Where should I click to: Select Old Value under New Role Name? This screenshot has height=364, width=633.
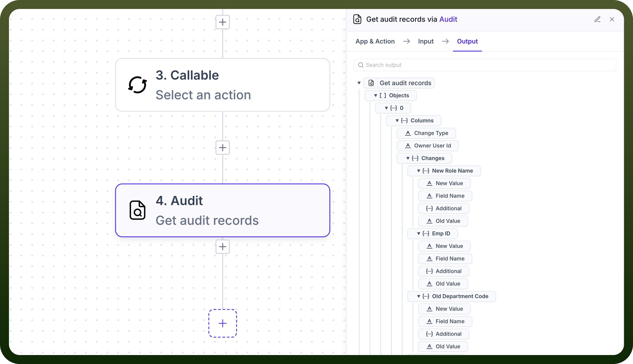click(443, 221)
